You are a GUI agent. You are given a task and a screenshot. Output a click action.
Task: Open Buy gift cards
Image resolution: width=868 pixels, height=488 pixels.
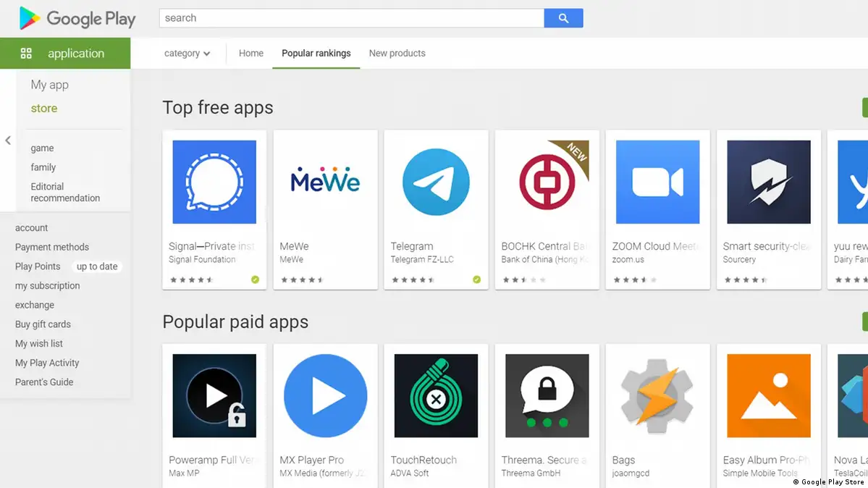[43, 324]
